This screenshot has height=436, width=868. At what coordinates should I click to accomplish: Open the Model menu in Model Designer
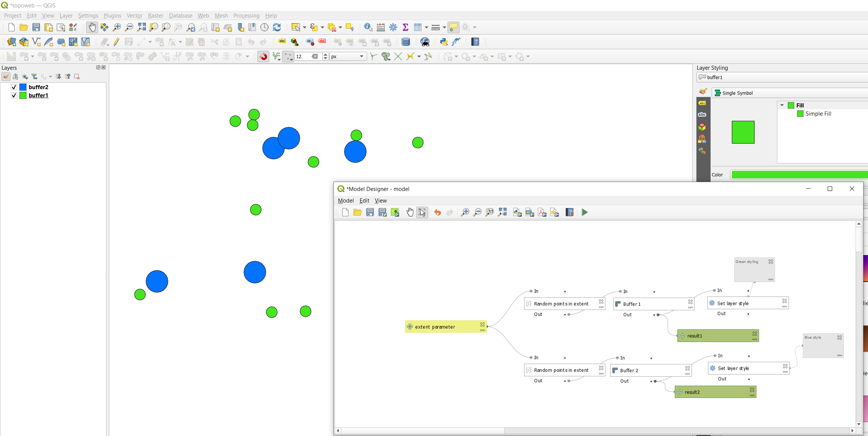pyautogui.click(x=345, y=200)
